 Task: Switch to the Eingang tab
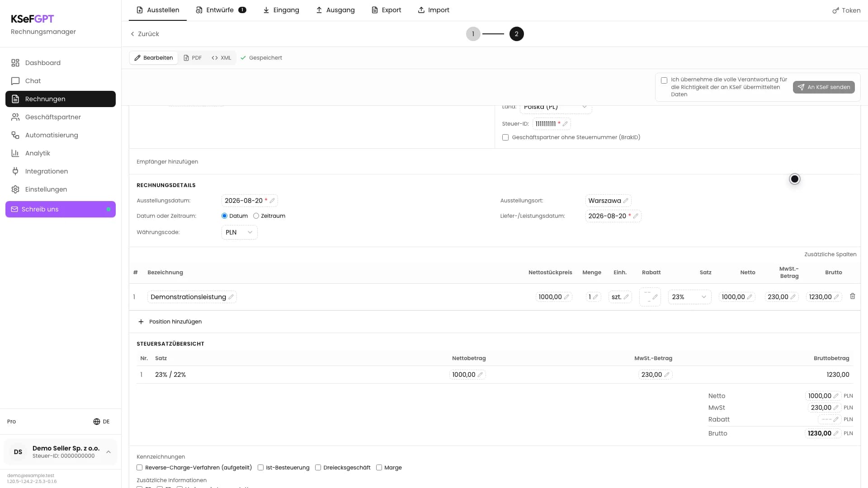tap(281, 10)
